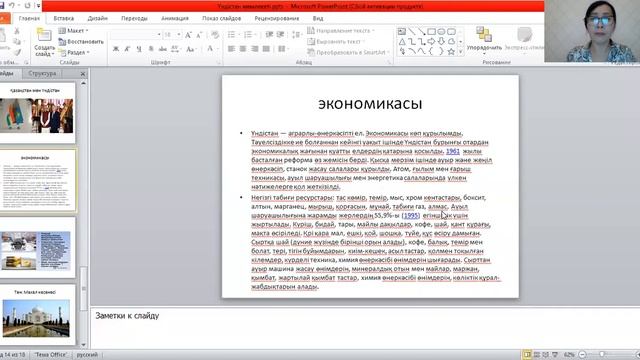Viewport: 640px width, 360px height.
Task: Switch to Структура outline pane tab
Action: [42, 73]
